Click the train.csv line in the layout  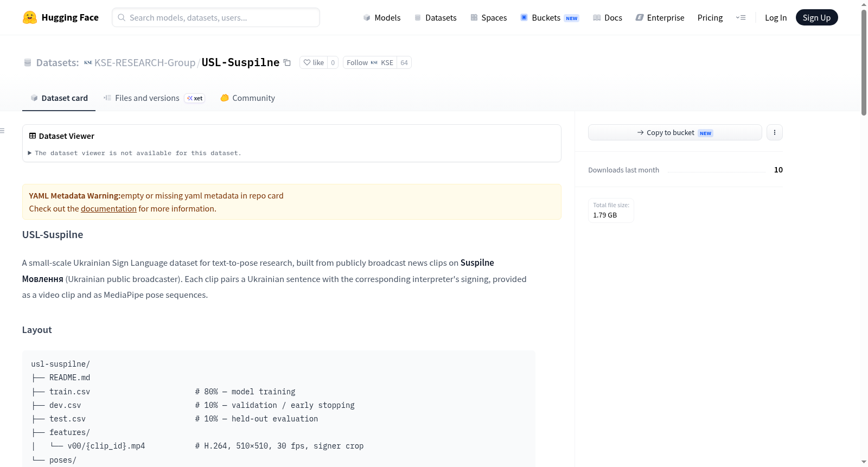tap(163, 392)
